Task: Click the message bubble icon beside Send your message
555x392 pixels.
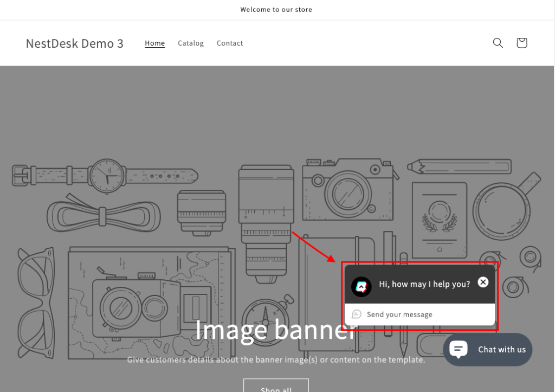Action: coord(357,314)
